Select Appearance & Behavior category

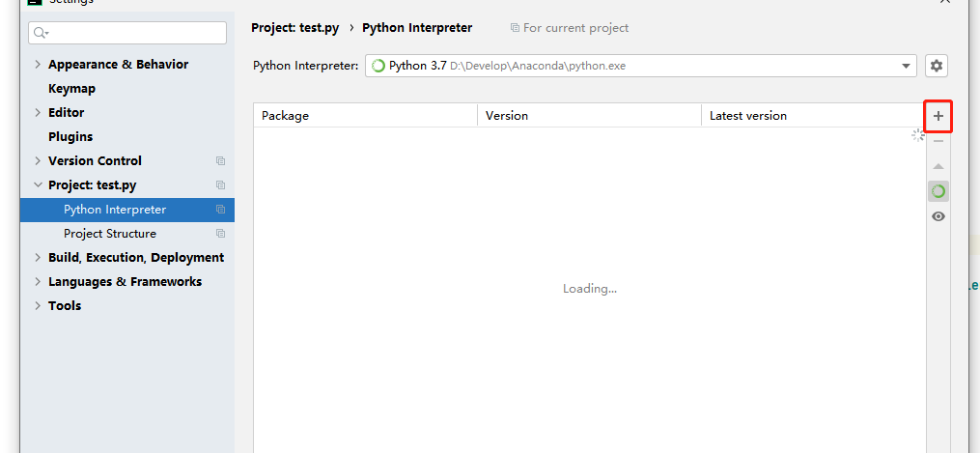tap(118, 65)
